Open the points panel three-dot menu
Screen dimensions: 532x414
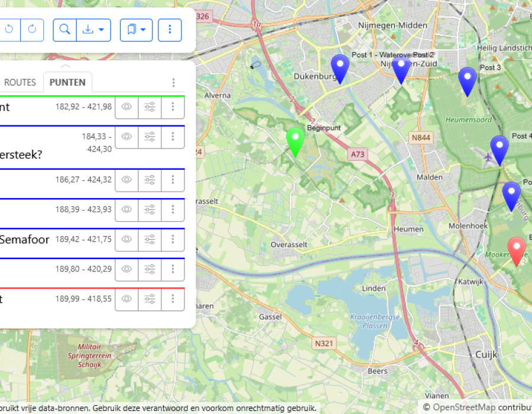pyautogui.click(x=173, y=82)
